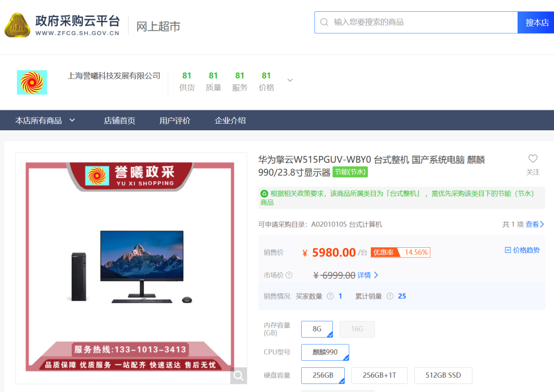
Task: Click the 搜本店 search button
Action: 536,23
